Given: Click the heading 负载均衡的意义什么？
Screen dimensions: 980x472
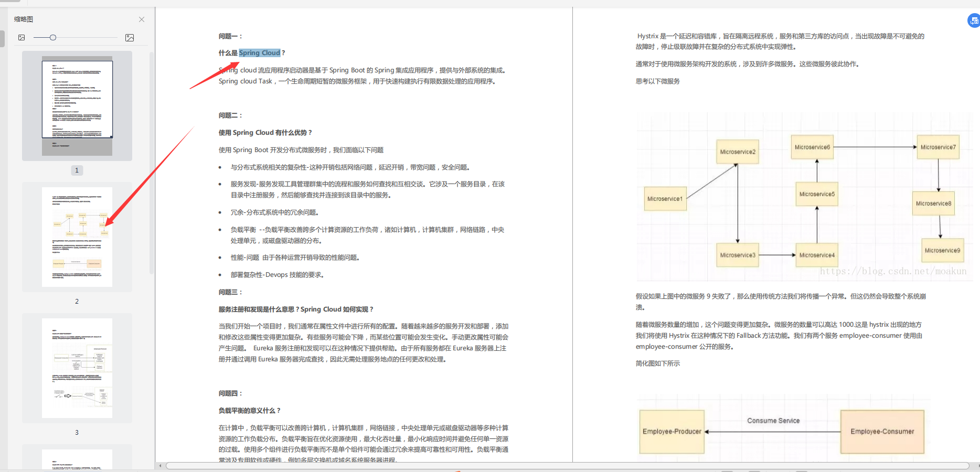Looking at the screenshot, I should pos(250,411).
